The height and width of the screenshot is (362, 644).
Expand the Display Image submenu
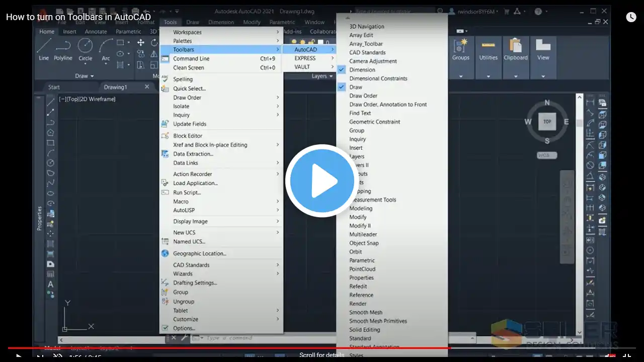(x=221, y=221)
